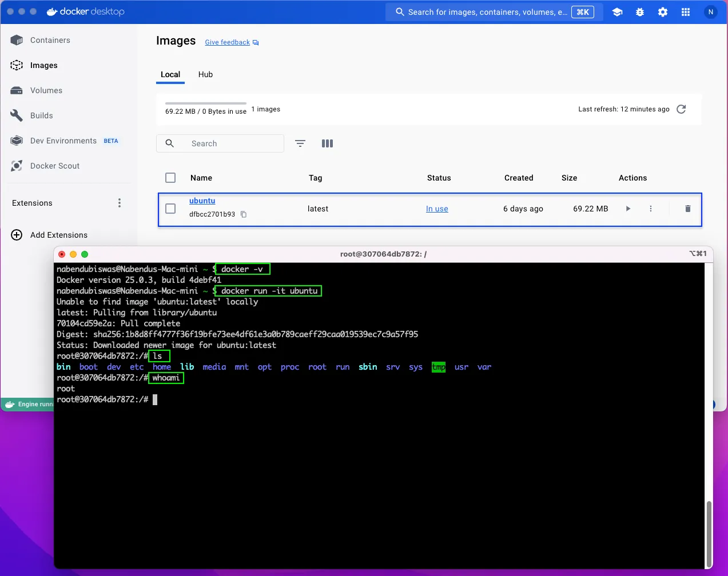Screen dimensions: 728x576
Task: Click the terminal title root@307064db7872
Action: (383, 254)
